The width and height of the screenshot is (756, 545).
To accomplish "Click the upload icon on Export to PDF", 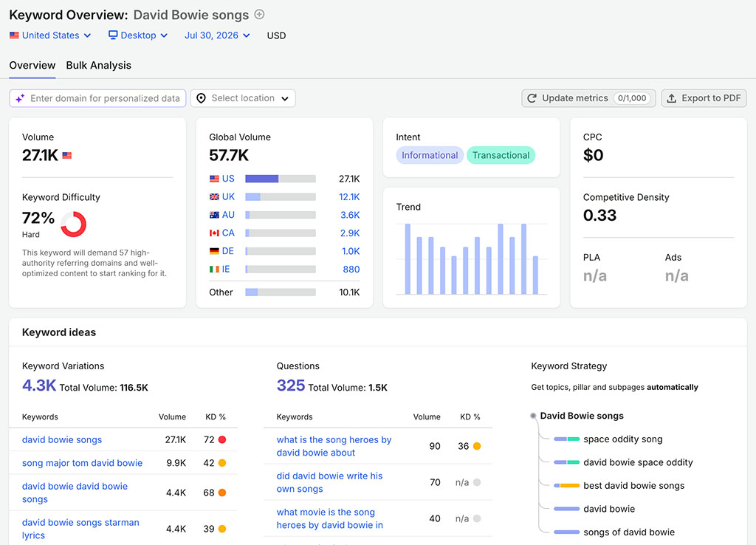I will [671, 98].
